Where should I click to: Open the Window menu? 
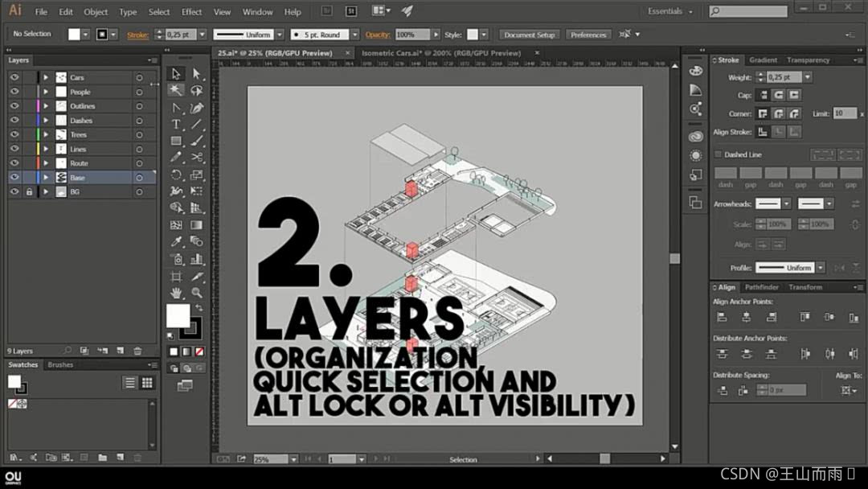click(x=257, y=11)
